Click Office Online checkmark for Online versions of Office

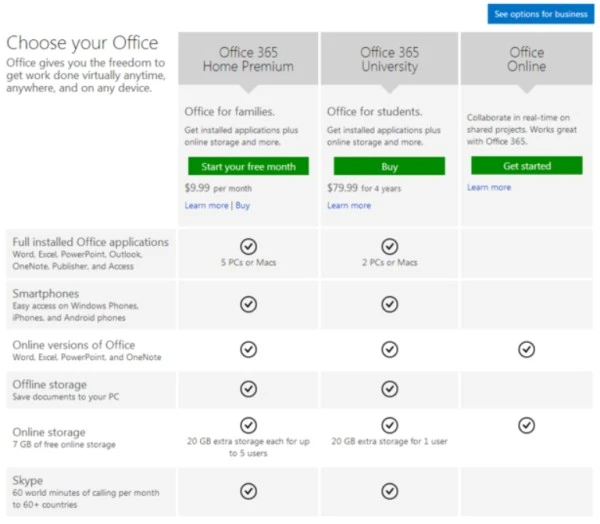tap(527, 349)
